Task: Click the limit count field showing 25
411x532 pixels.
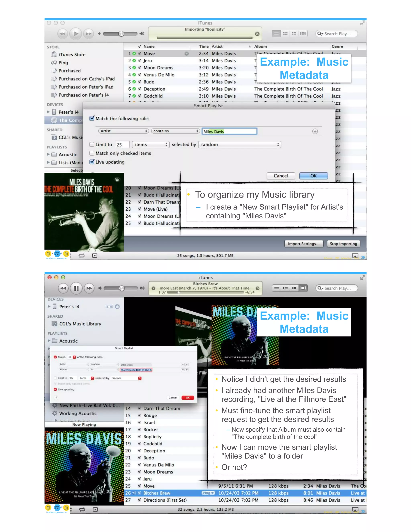Action: [x=122, y=145]
